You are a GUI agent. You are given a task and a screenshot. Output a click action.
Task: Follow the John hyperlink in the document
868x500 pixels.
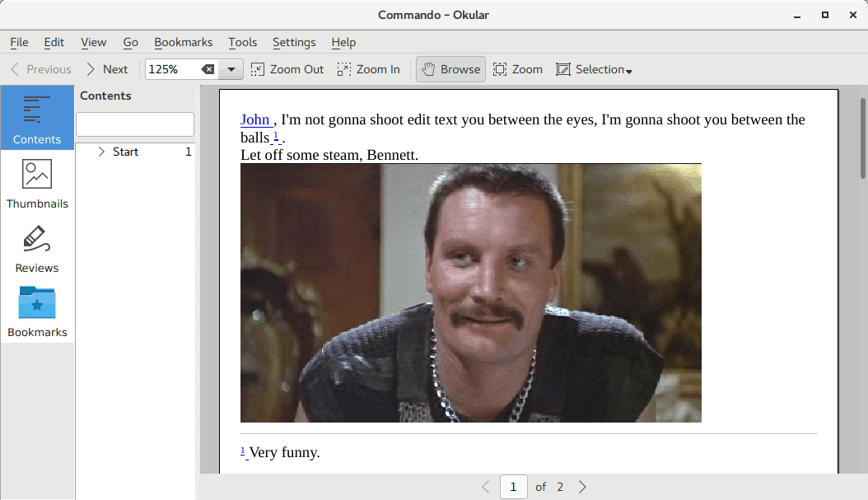[x=255, y=119]
